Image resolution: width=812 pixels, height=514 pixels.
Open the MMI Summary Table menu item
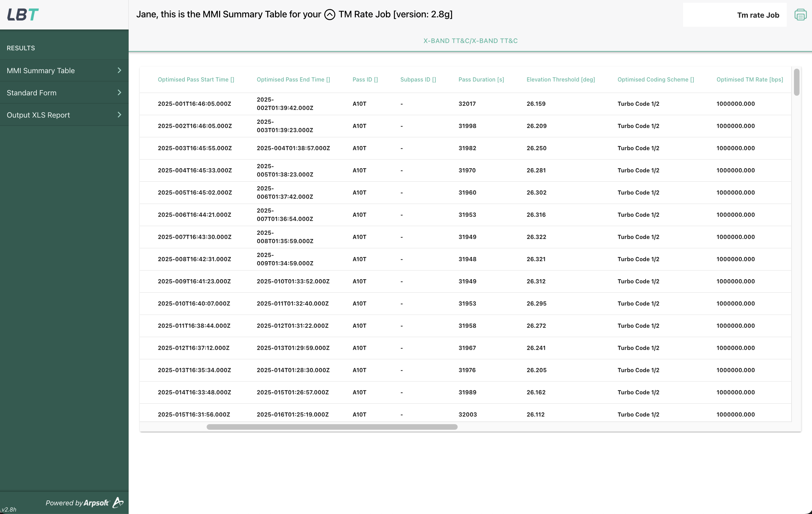point(41,71)
